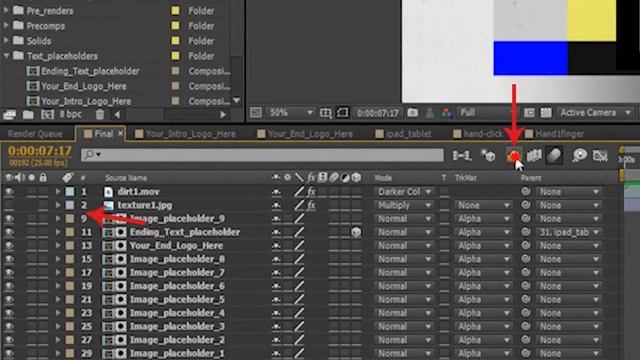This screenshot has height=360, width=640.
Task: Show channel and color management settings
Action: (x=447, y=113)
